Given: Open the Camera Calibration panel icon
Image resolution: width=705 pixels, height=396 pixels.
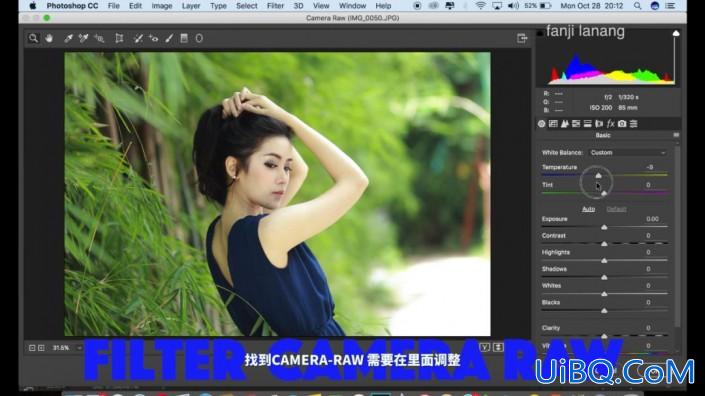Looking at the screenshot, I should tap(622, 124).
